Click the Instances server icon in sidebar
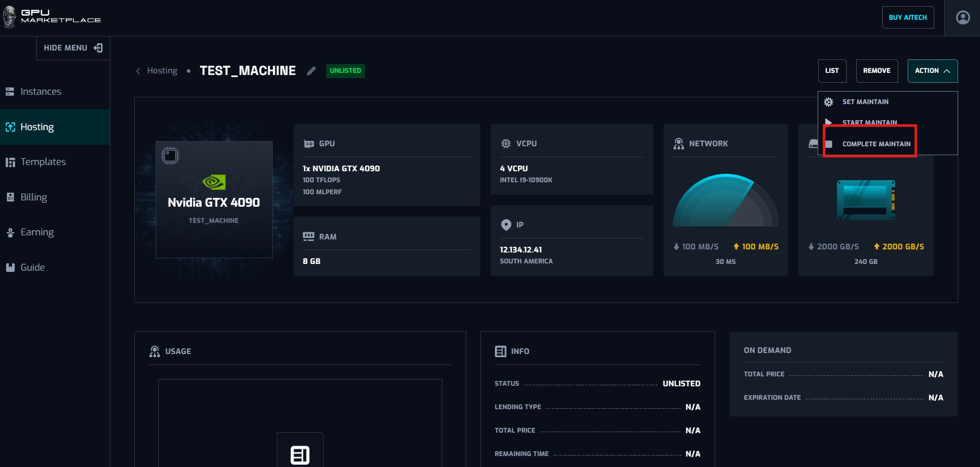Screen dimensions: 980x467 10,92
